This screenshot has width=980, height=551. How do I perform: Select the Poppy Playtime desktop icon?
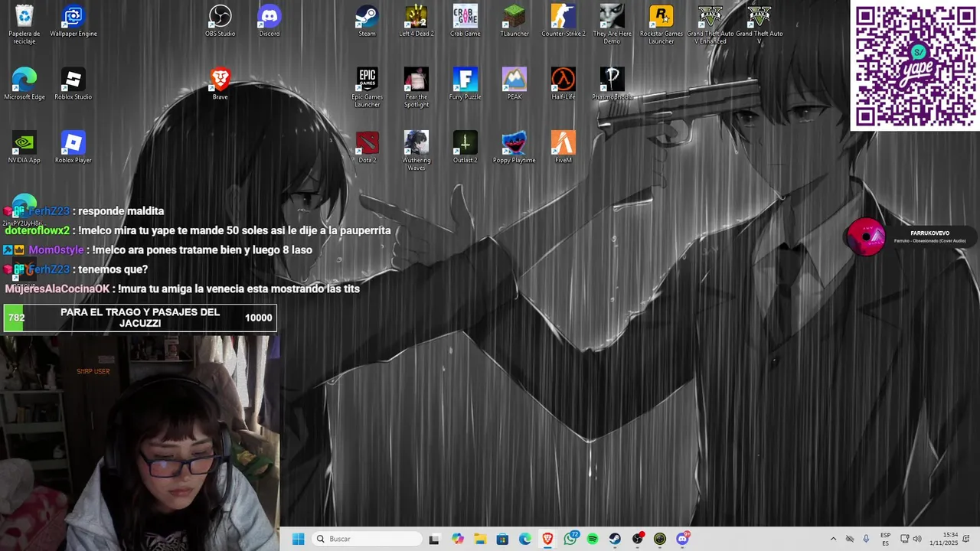tap(514, 148)
